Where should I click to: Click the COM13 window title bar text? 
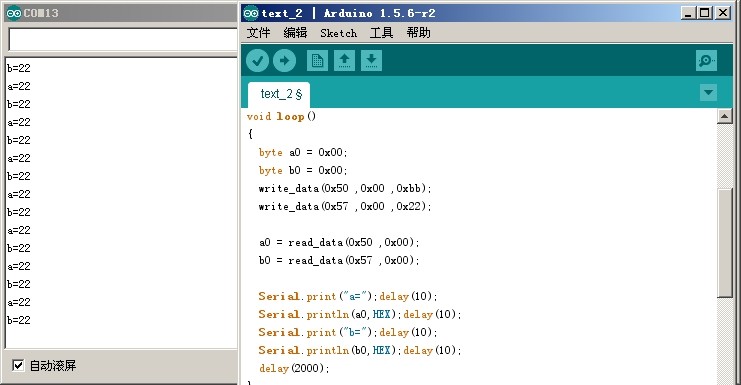point(41,13)
